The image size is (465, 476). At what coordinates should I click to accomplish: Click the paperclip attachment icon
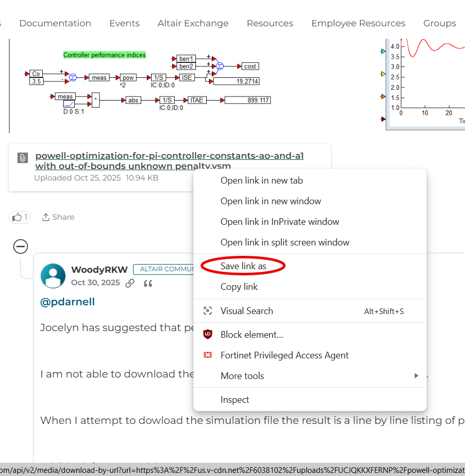23,158
